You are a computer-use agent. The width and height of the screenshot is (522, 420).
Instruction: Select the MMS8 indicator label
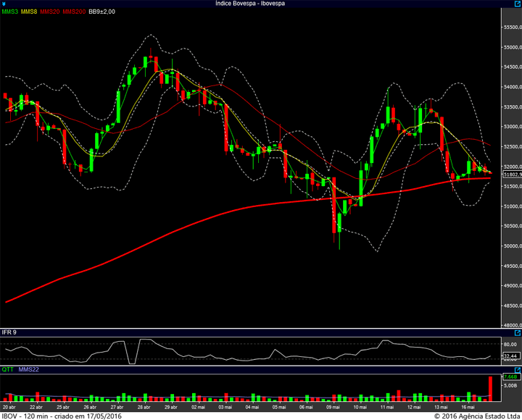click(29, 12)
